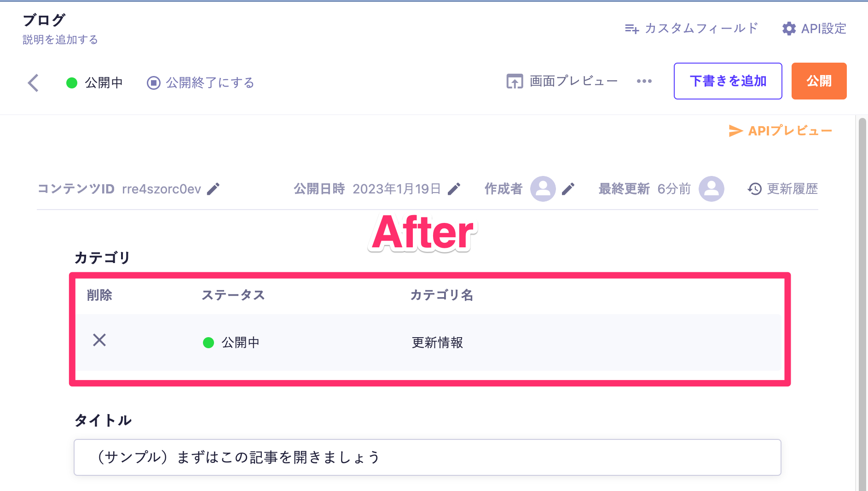Viewport: 868px width, 491px height.
Task: Open 画面プレビュー screen preview
Action: click(562, 82)
